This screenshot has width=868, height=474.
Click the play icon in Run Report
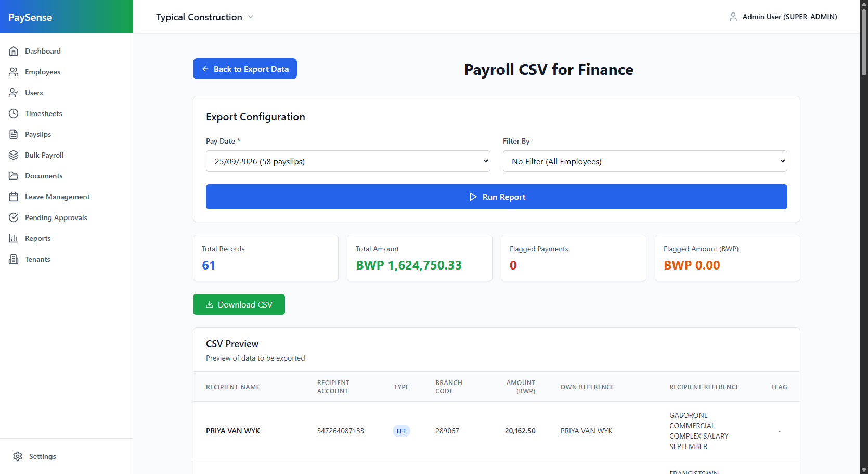[473, 197]
